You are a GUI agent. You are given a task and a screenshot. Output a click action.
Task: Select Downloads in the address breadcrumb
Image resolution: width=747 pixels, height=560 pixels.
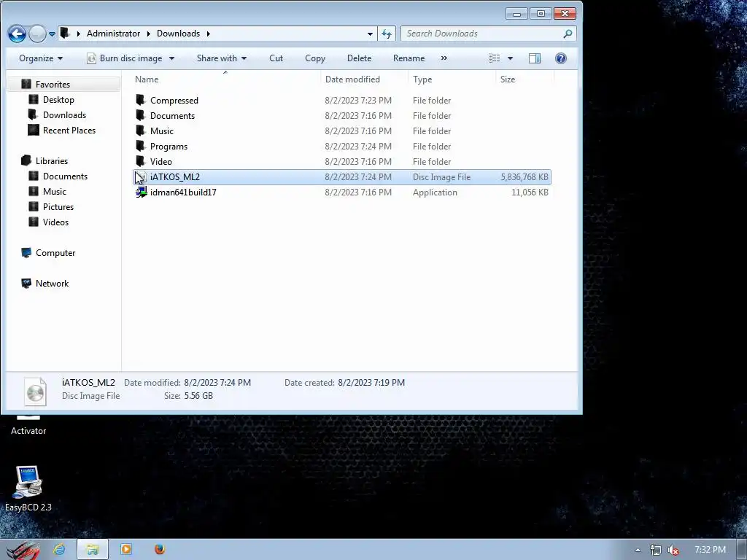(178, 34)
